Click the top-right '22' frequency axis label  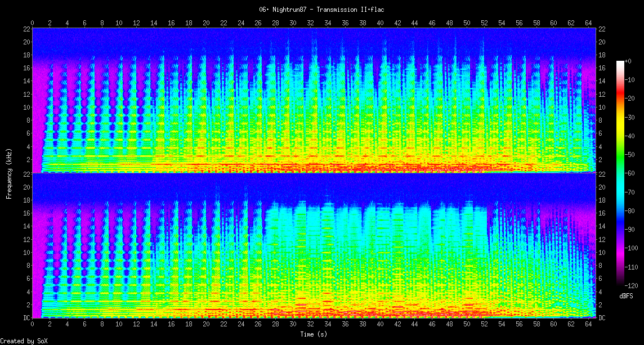click(602, 29)
